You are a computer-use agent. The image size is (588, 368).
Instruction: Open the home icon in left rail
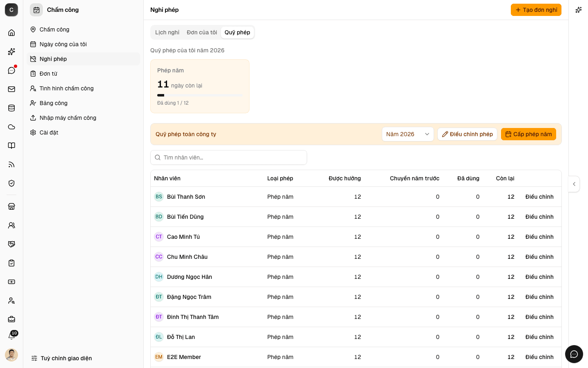point(11,33)
